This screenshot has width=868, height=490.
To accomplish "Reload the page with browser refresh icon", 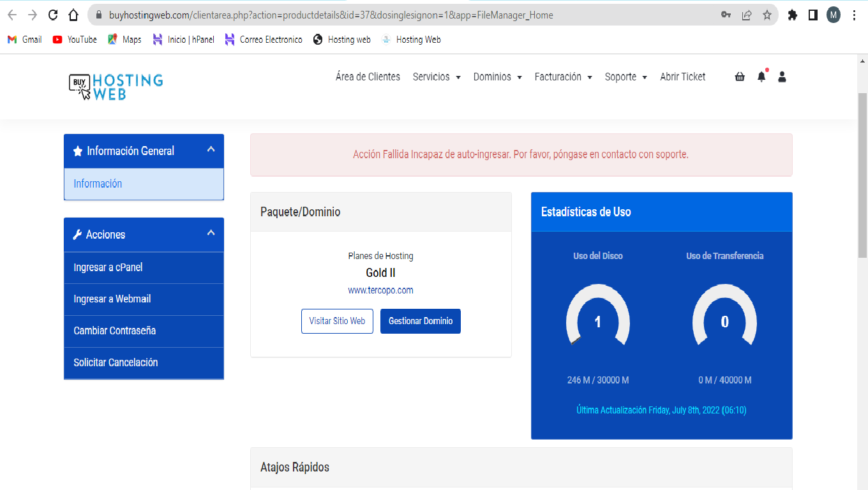I will 53,15.
